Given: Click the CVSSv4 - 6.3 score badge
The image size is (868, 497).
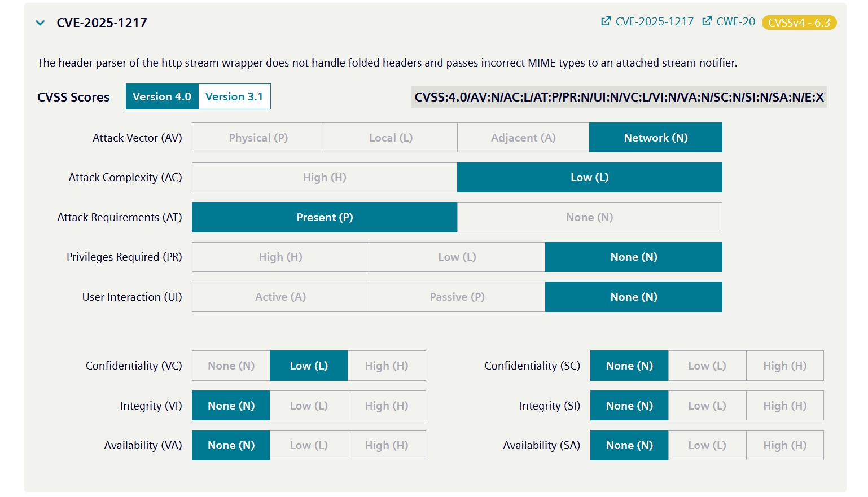Looking at the screenshot, I should pos(799,23).
